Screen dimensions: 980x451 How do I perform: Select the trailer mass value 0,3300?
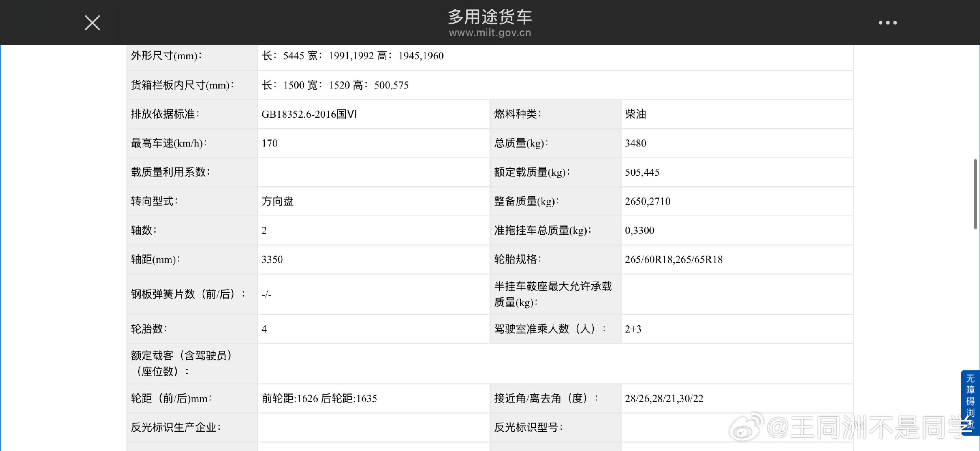click(639, 231)
